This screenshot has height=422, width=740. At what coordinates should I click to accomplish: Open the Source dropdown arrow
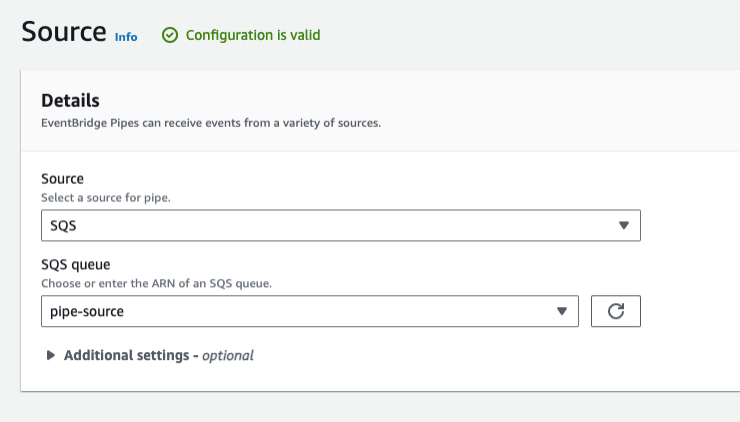pyautogui.click(x=623, y=226)
